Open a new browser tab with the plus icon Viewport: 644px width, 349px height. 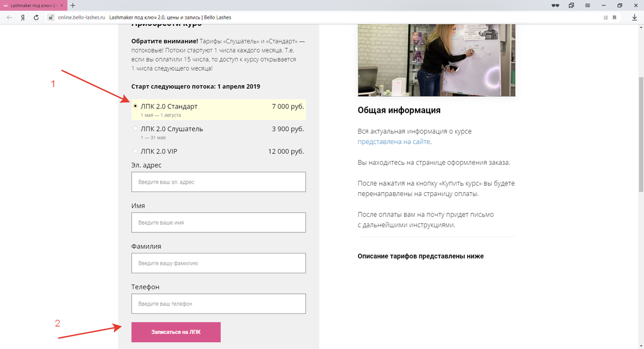coord(73,5)
